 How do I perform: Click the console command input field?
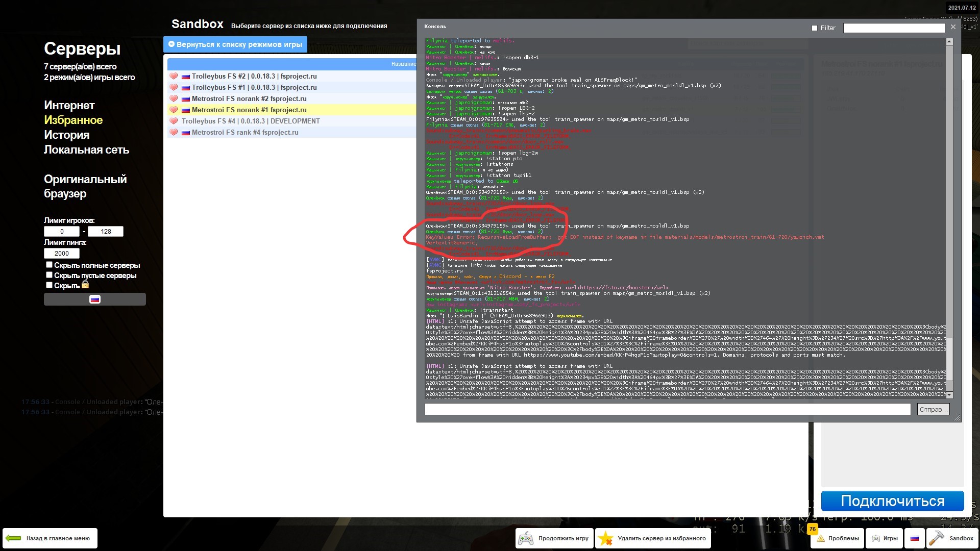[x=667, y=409]
